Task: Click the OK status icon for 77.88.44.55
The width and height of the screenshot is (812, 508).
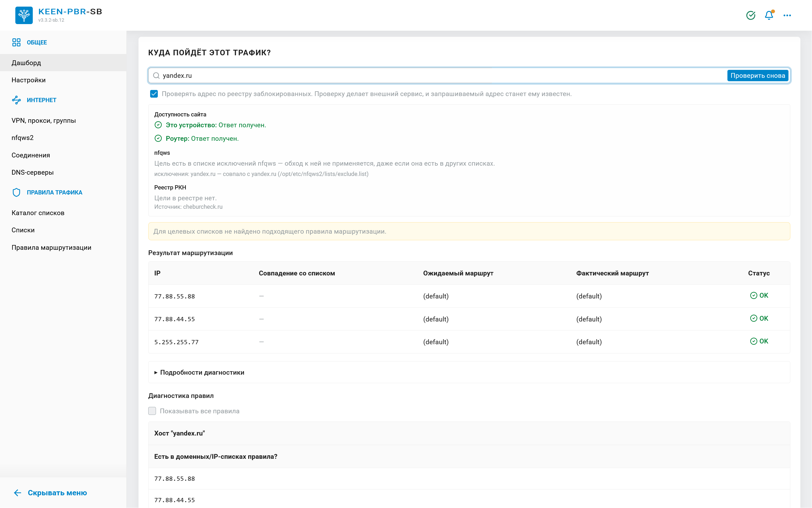Action: pos(754,318)
